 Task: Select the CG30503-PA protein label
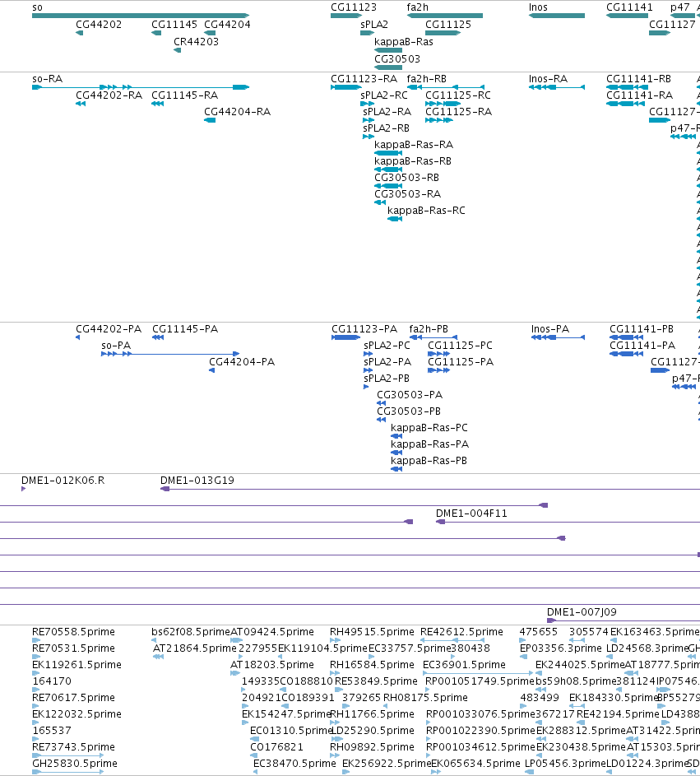click(x=410, y=394)
